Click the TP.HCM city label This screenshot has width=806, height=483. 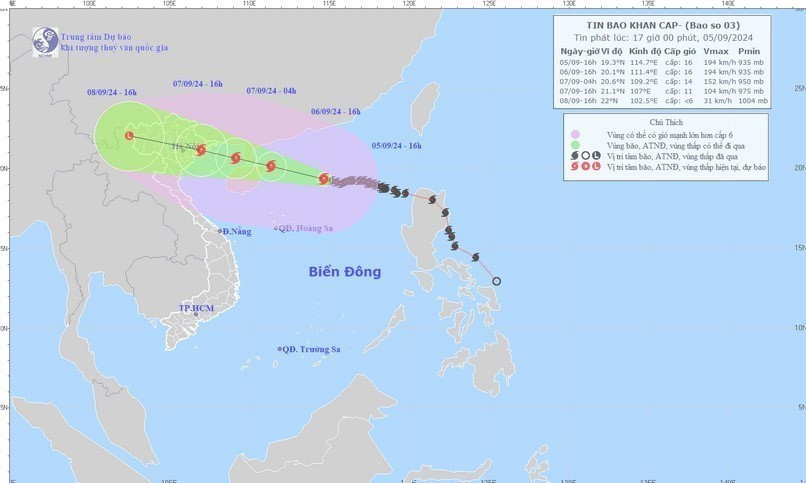pos(197,308)
